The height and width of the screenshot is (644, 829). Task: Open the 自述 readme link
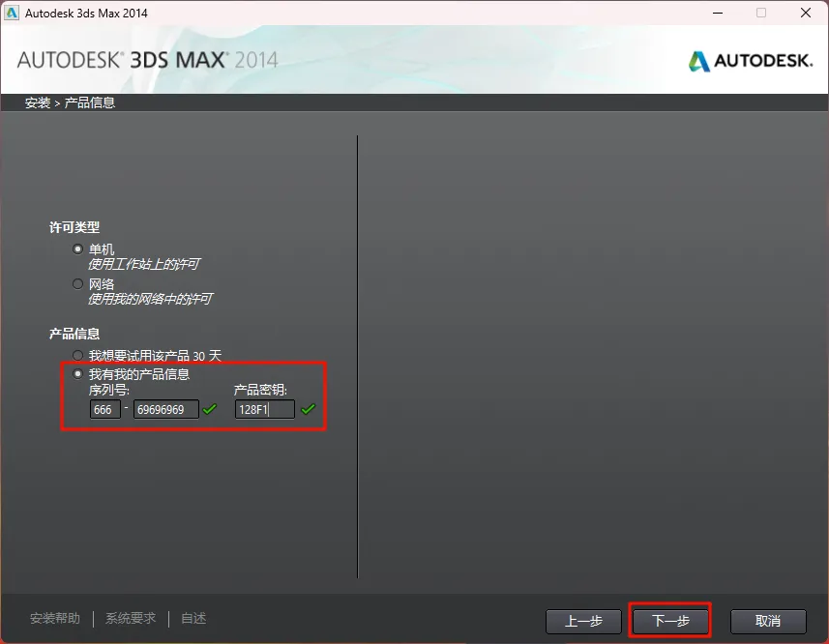tap(193, 618)
